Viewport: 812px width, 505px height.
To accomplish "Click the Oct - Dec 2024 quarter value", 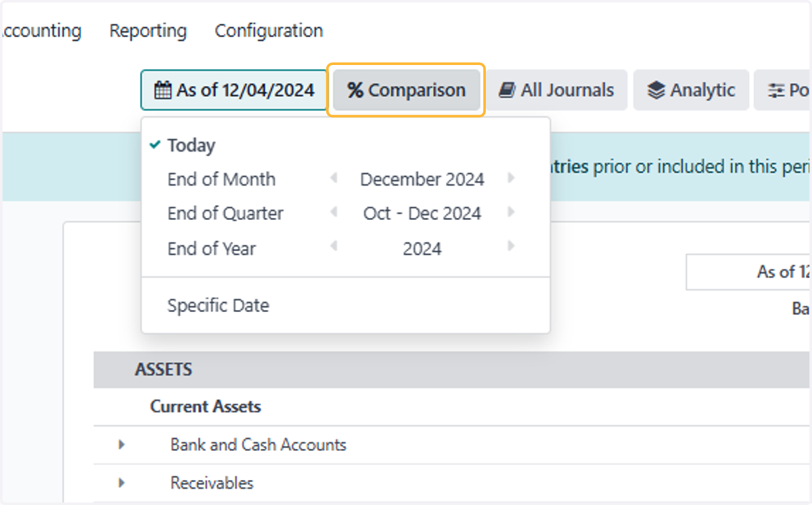I will [x=422, y=213].
